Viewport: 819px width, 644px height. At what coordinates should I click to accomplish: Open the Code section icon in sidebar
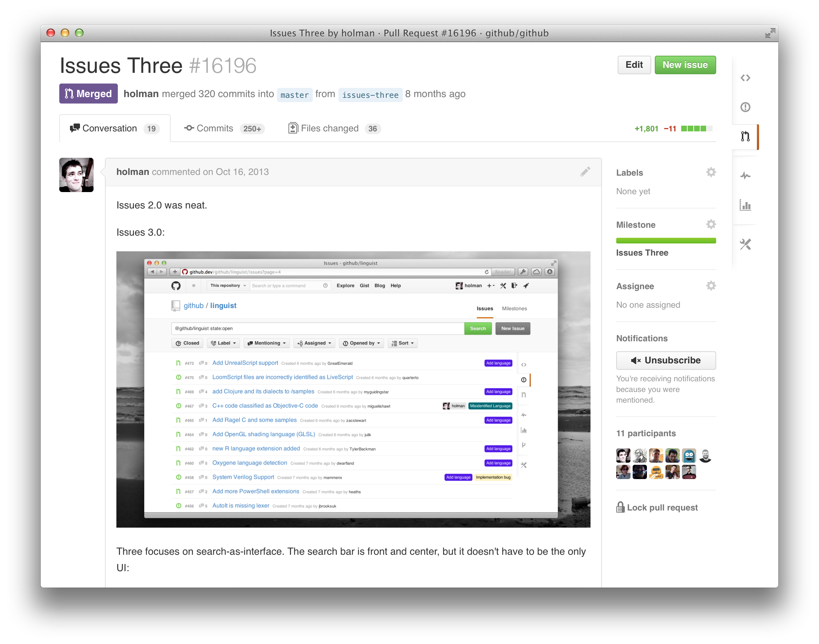pyautogui.click(x=745, y=78)
